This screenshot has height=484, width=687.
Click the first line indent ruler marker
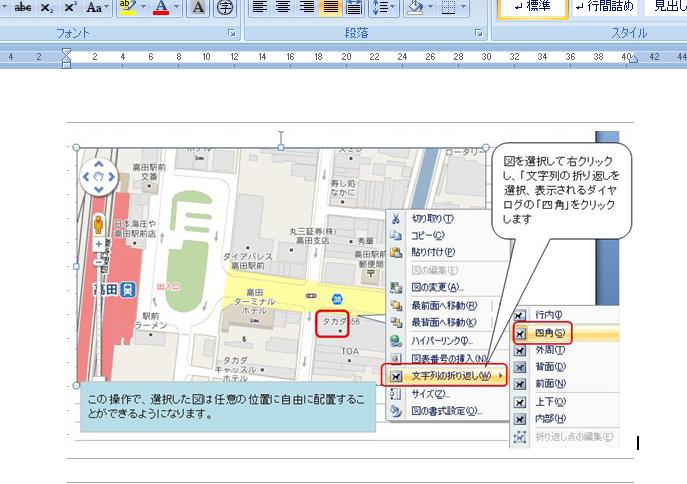pyautogui.click(x=66, y=53)
